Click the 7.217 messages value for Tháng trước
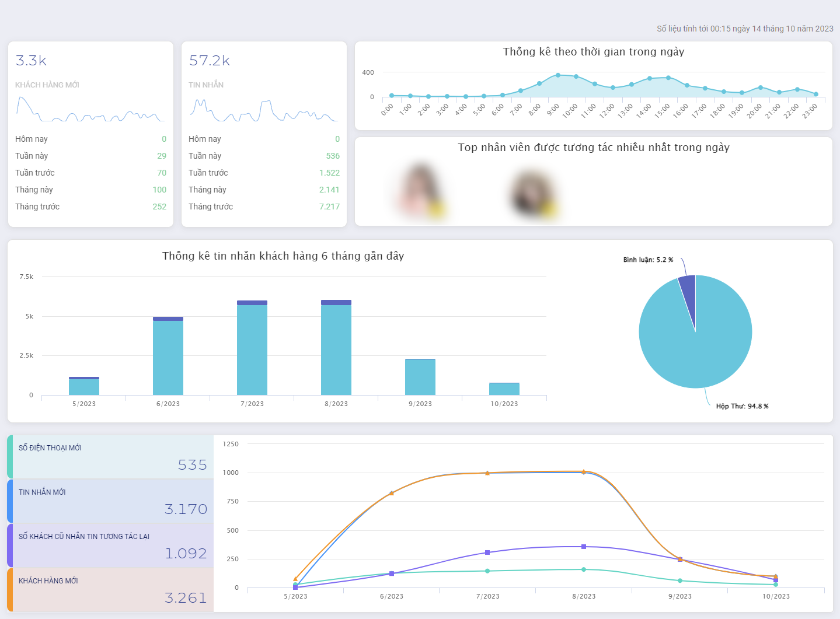The height and width of the screenshot is (619, 840). point(329,207)
